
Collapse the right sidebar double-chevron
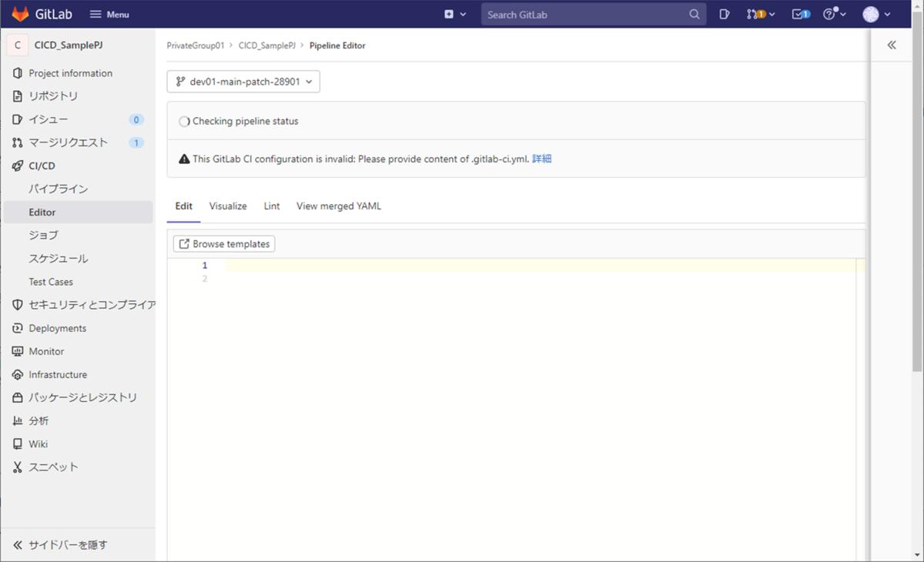point(892,45)
